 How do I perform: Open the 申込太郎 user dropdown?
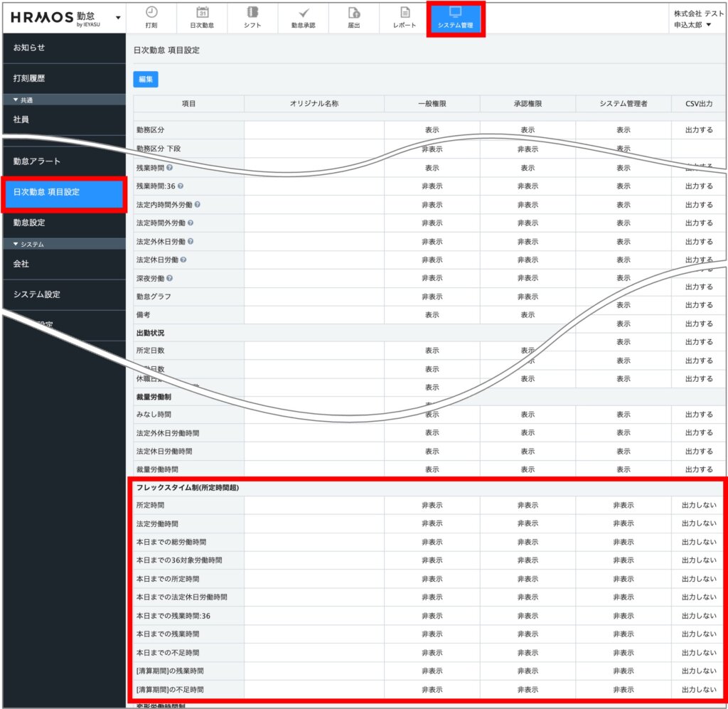click(692, 25)
